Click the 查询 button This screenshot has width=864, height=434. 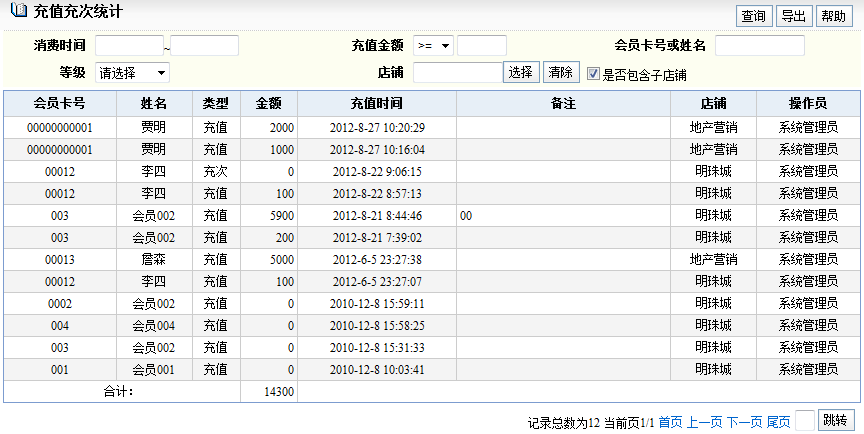click(x=753, y=16)
